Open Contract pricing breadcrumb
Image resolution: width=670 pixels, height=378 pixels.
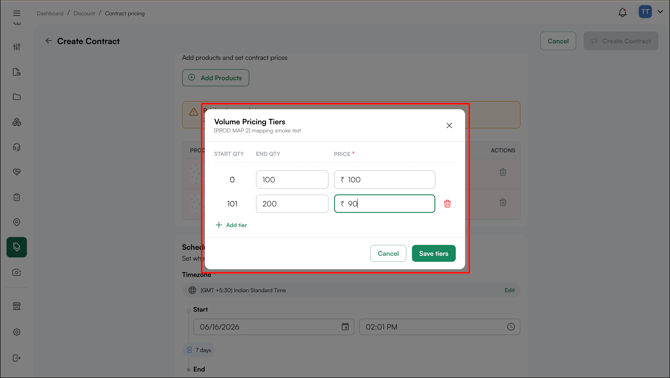[125, 14]
